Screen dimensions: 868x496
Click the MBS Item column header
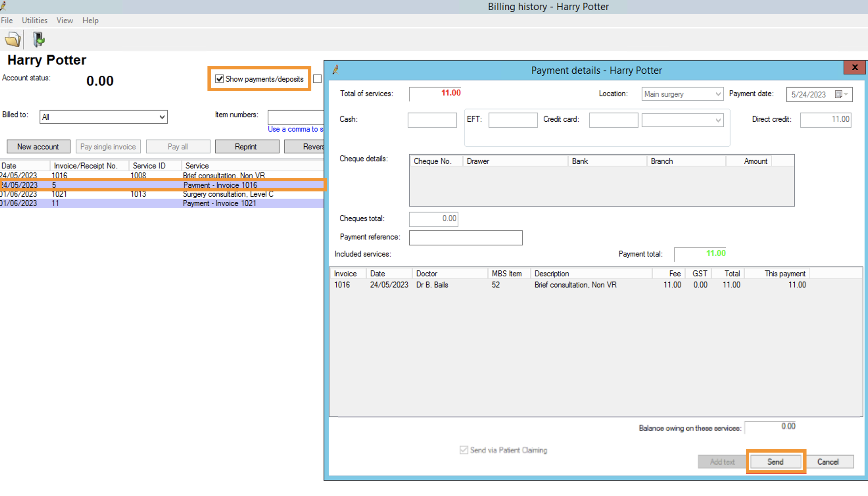(509, 274)
